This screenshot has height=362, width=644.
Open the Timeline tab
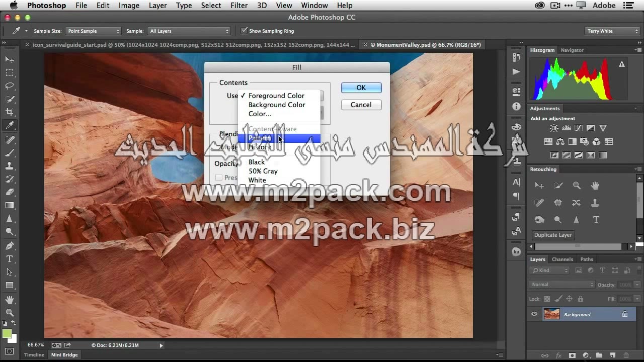coord(34,355)
